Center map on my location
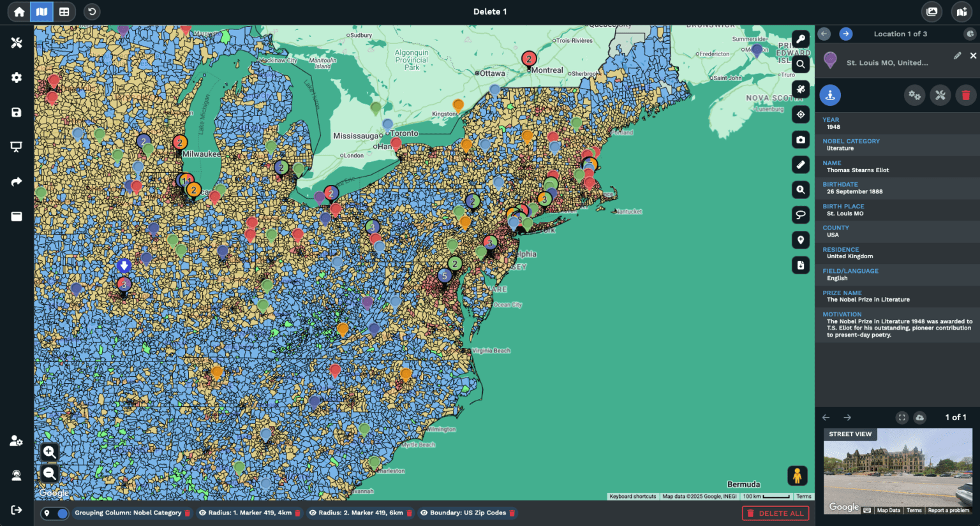Image resolution: width=980 pixels, height=526 pixels. click(801, 114)
